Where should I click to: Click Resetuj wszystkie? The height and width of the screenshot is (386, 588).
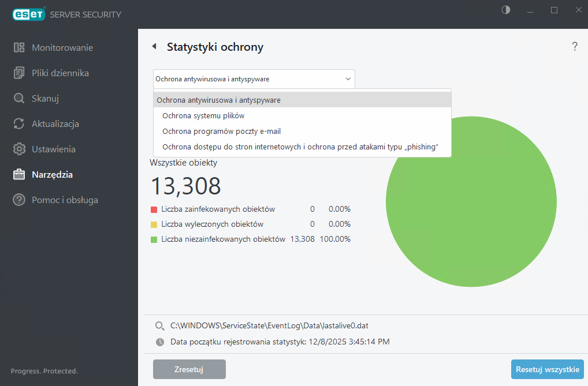click(x=547, y=369)
